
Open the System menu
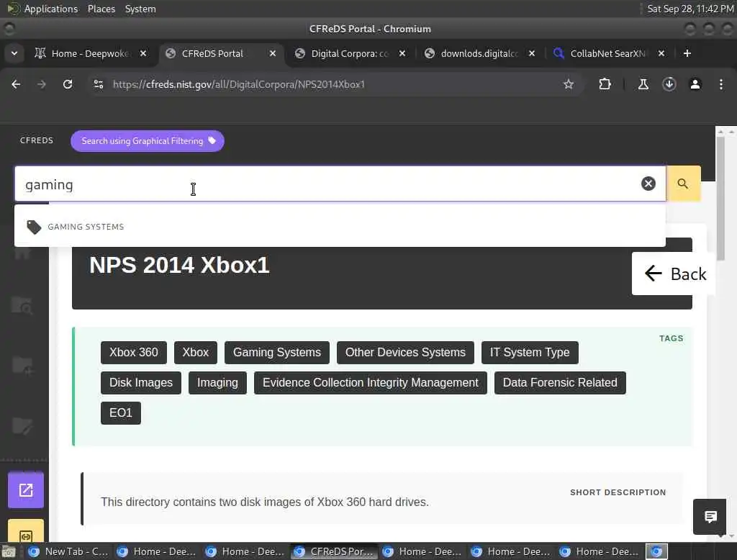(x=140, y=9)
